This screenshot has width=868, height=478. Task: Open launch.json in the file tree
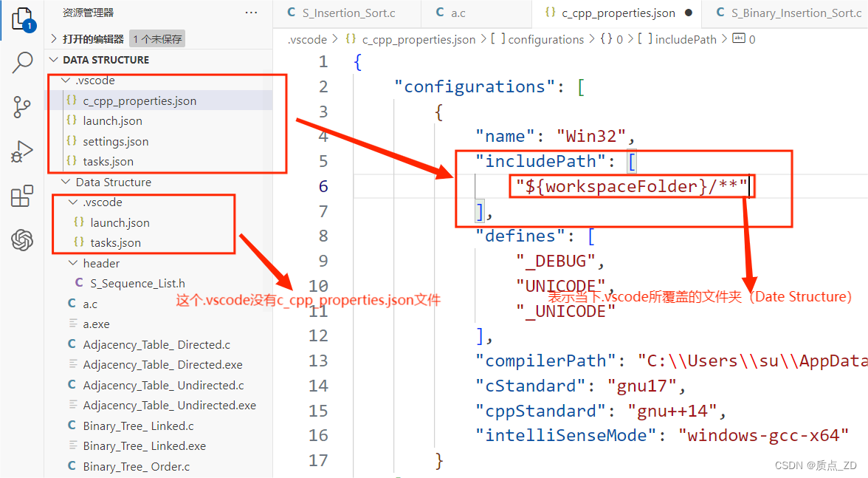coord(112,120)
